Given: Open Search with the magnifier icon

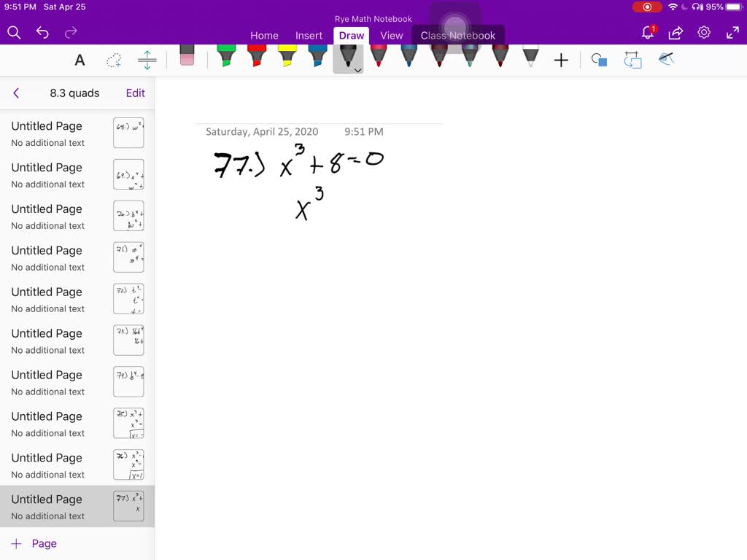Looking at the screenshot, I should tap(15, 34).
